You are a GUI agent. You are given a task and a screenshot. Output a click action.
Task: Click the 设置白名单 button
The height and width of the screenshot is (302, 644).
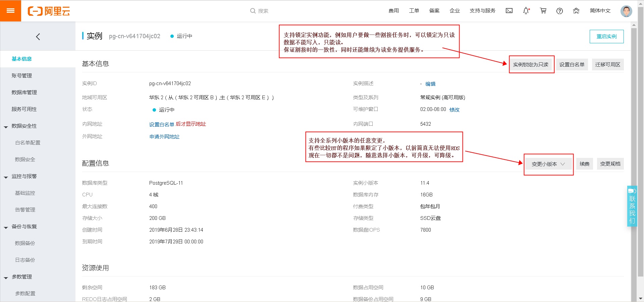click(x=572, y=65)
